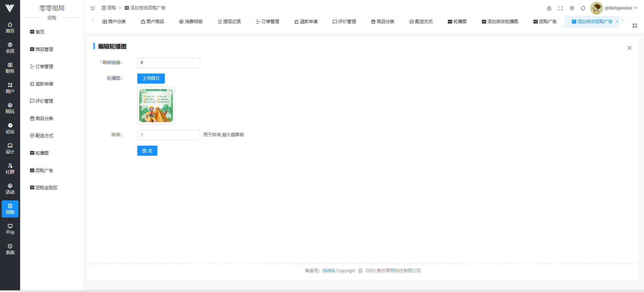644x292 pixels.
Task: Open the tab grid menu icon
Action: [635, 26]
